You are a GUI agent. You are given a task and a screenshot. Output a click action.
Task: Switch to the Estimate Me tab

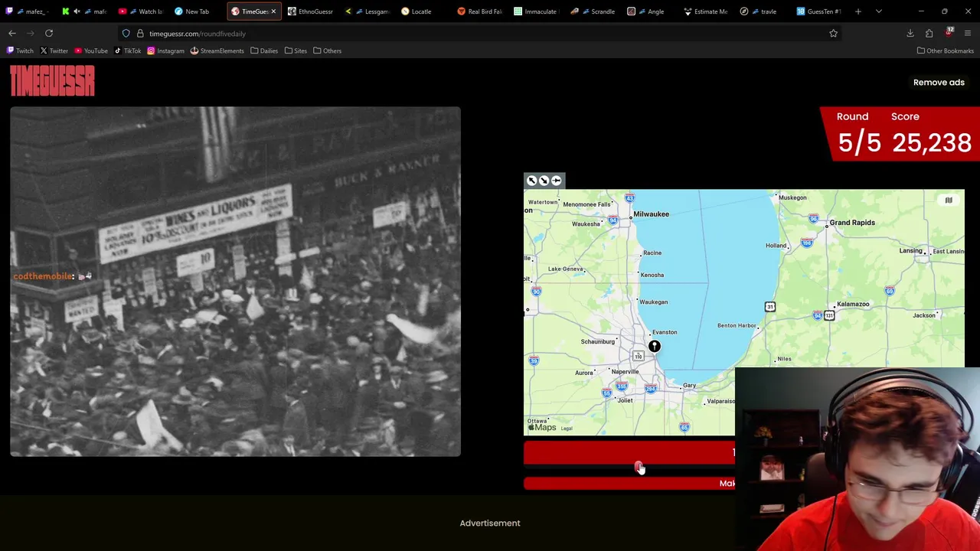pos(706,11)
